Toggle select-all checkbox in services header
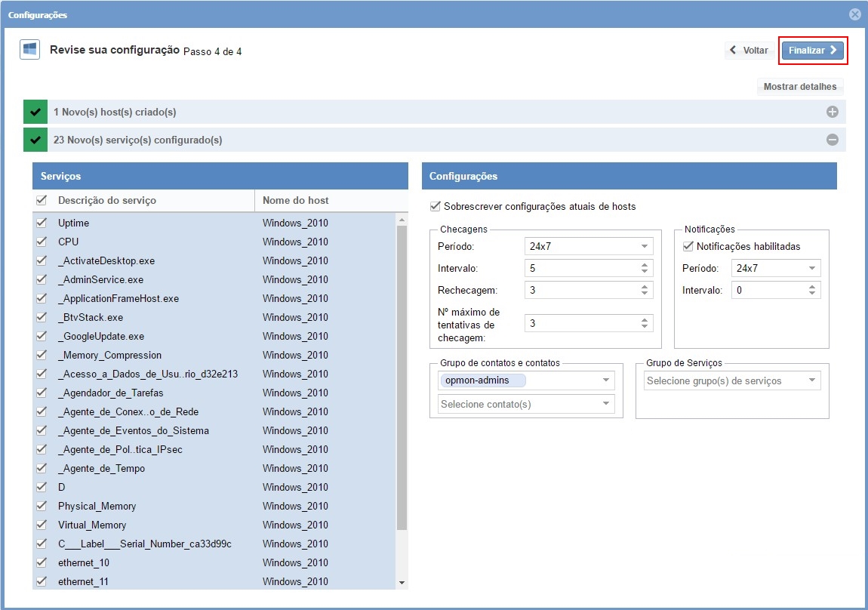 coord(42,200)
